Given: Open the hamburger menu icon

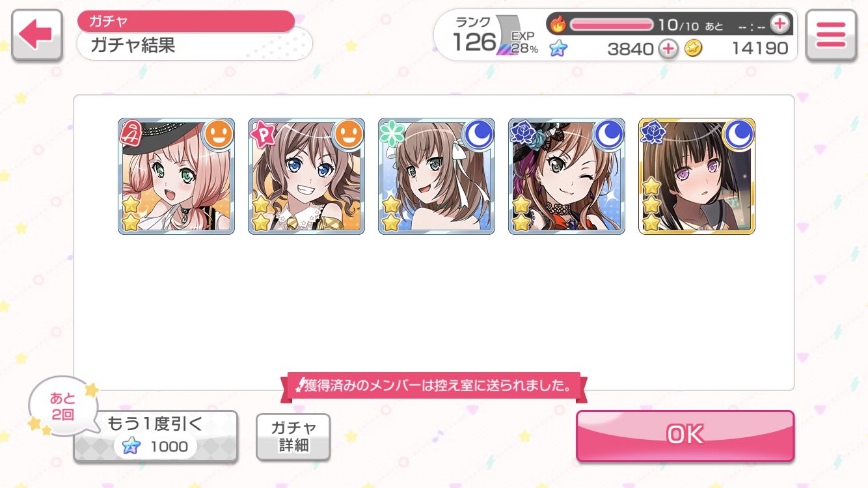Looking at the screenshot, I should point(831,35).
